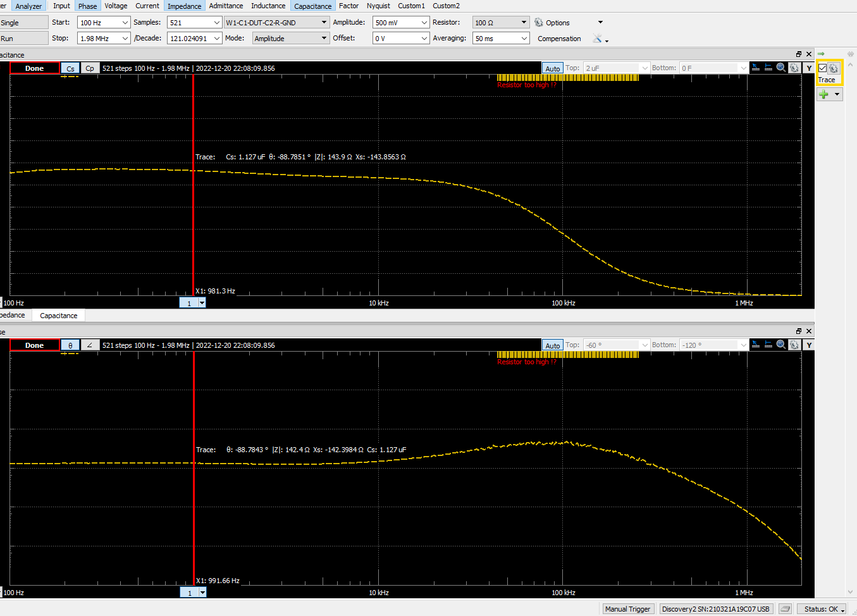Click the Start frequency input field

click(x=99, y=23)
